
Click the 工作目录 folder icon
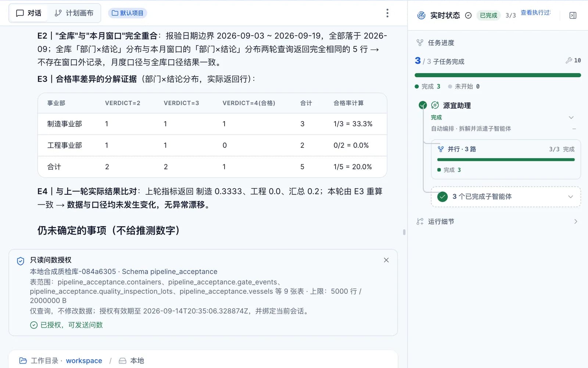(x=23, y=361)
